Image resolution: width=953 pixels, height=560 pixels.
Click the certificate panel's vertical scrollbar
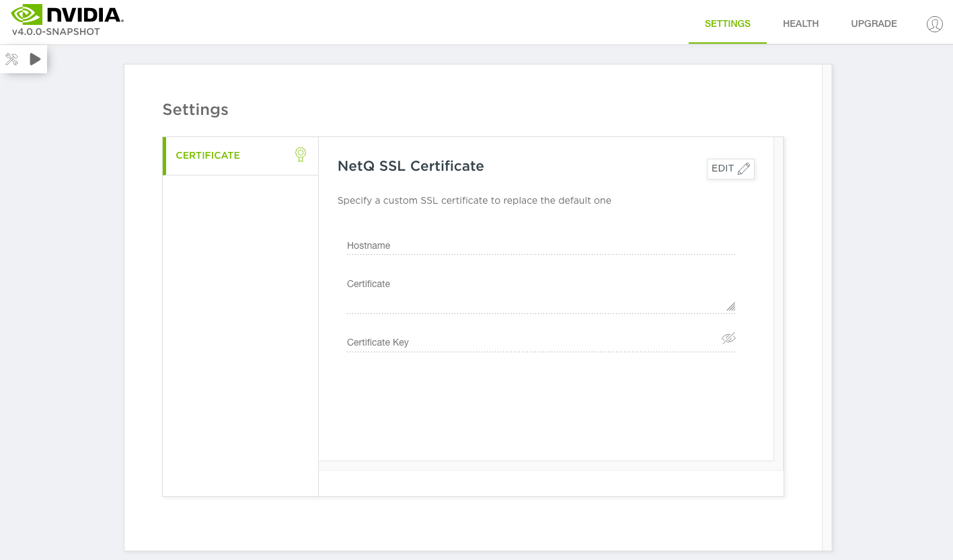[779, 298]
